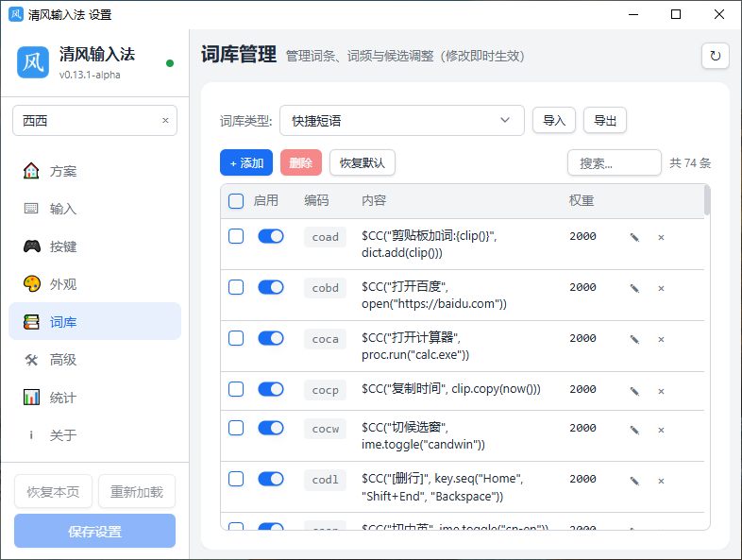
Task: Turn off the codl toggle switch
Action: click(271, 479)
